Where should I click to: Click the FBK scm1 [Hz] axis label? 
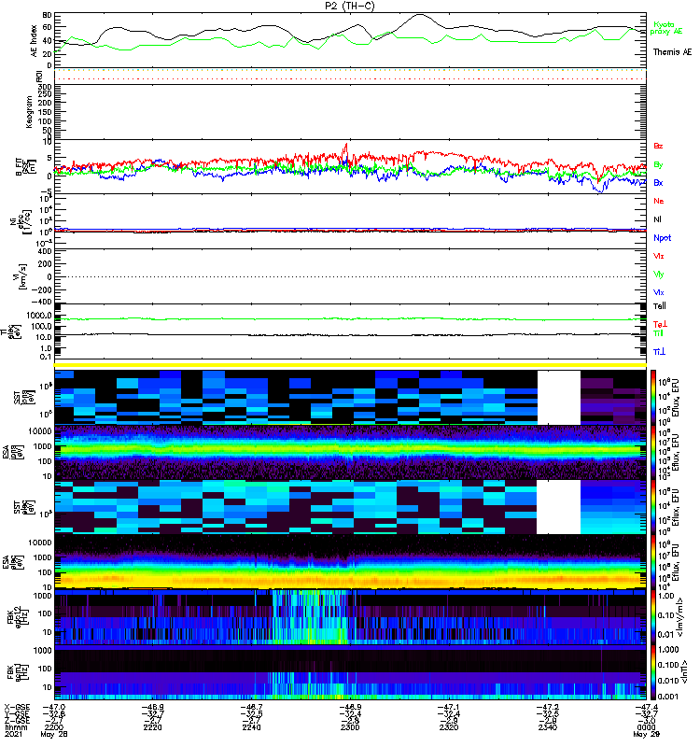19,671
